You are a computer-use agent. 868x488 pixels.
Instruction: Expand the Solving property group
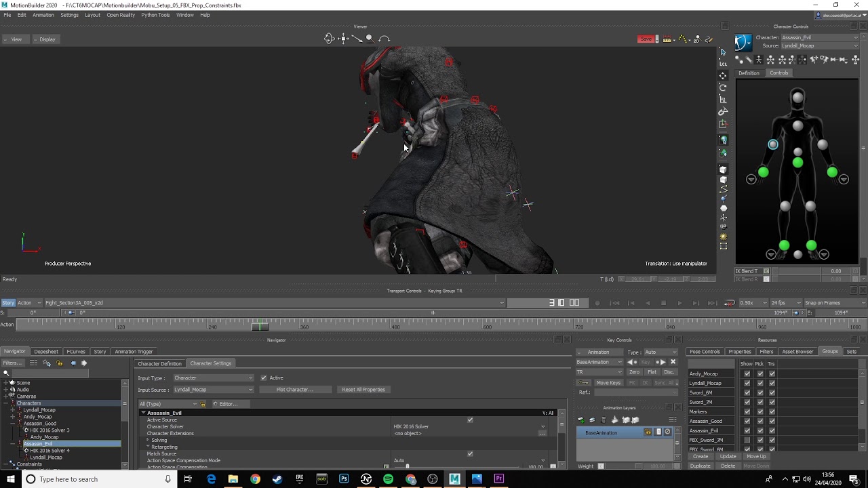click(x=148, y=440)
